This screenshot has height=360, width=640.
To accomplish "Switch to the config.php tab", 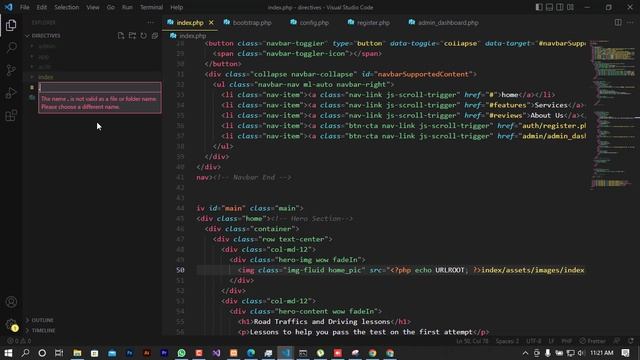I will pyautogui.click(x=309, y=23).
